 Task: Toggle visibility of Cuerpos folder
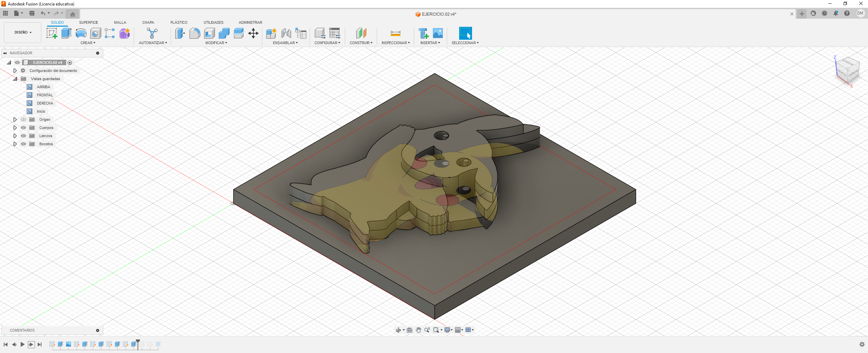(23, 128)
